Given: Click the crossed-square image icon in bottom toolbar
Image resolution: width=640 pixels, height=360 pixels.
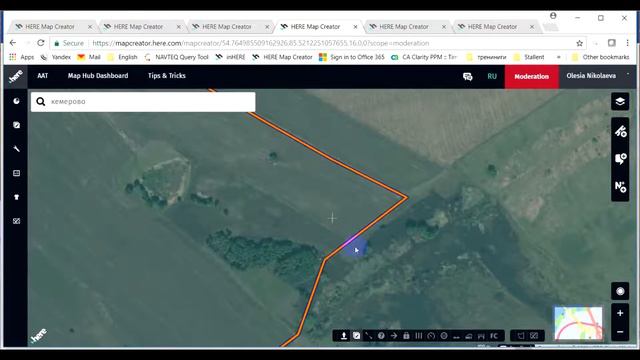Looking at the screenshot, I should (534, 336).
